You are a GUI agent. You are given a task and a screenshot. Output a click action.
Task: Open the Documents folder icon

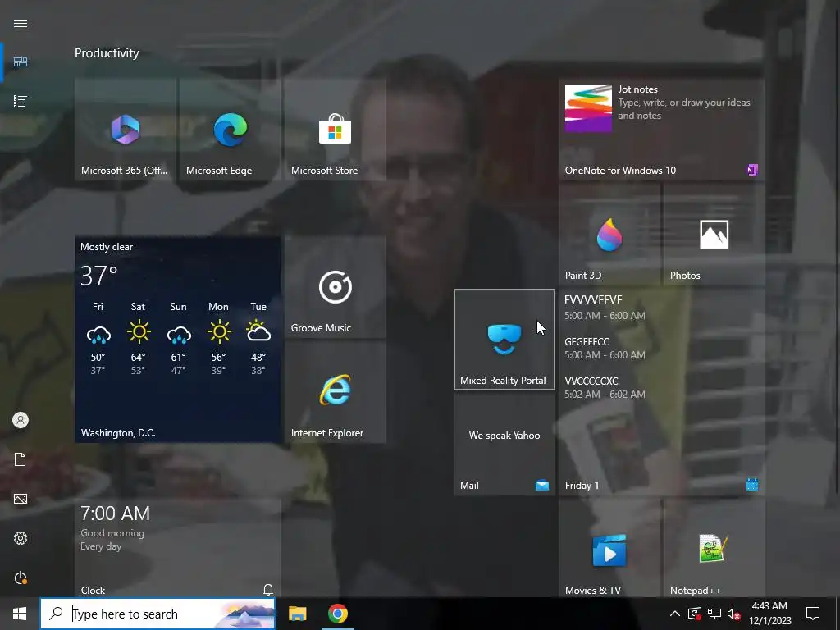[x=21, y=459]
